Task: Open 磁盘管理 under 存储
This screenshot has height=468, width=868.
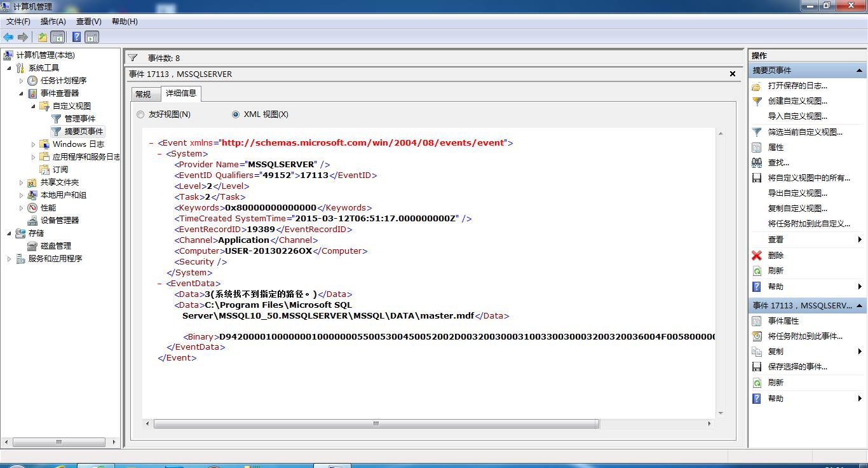Action: 56,246
